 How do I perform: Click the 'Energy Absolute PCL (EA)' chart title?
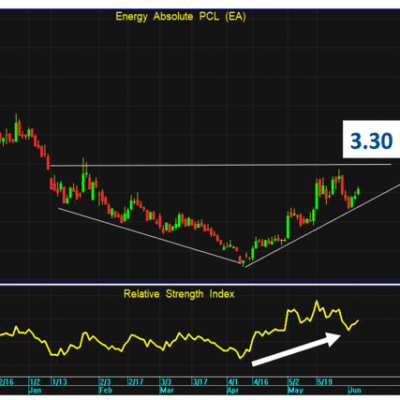pos(181,17)
